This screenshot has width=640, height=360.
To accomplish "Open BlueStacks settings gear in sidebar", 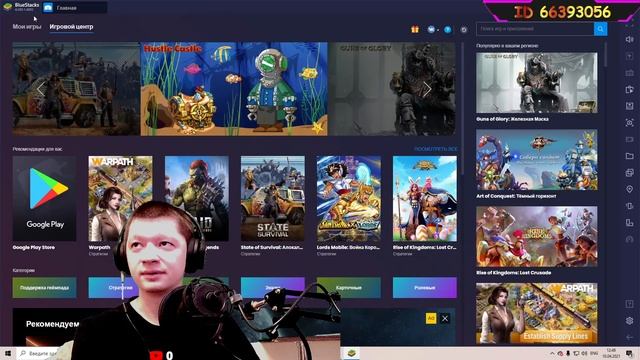I will pyautogui.click(x=629, y=321).
